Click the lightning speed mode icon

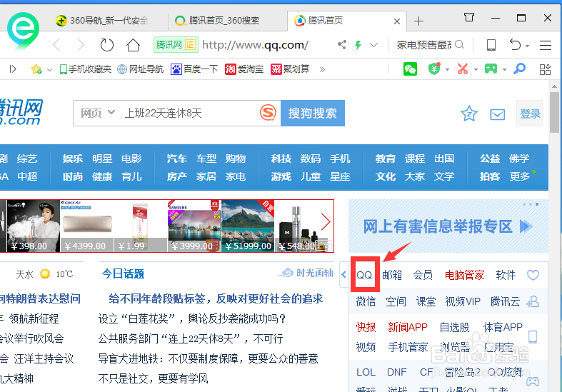[x=358, y=45]
